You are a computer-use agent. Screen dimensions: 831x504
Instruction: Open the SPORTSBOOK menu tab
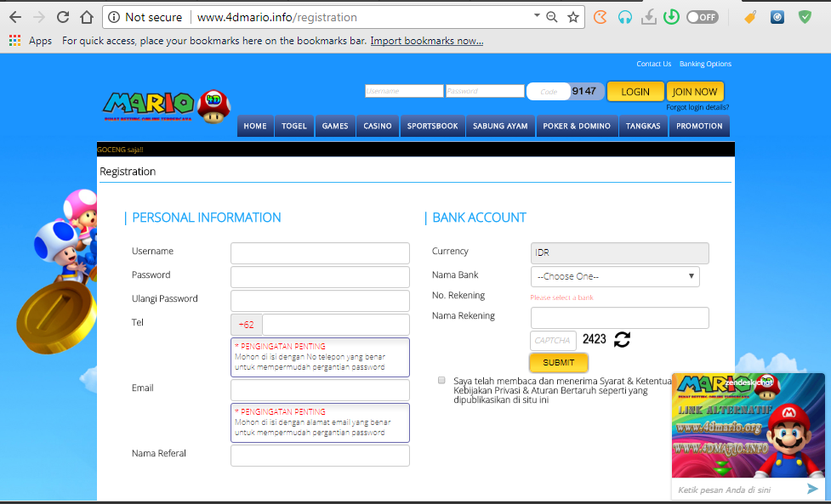pos(432,126)
